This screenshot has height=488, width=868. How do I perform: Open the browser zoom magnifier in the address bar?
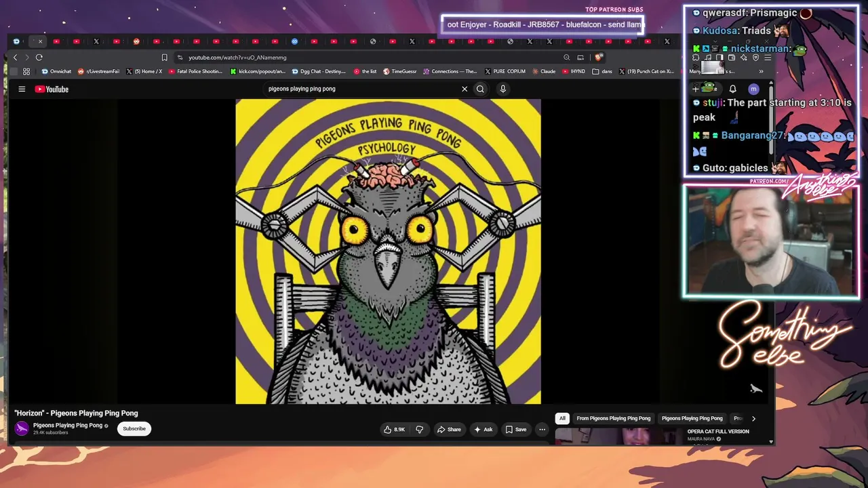566,58
